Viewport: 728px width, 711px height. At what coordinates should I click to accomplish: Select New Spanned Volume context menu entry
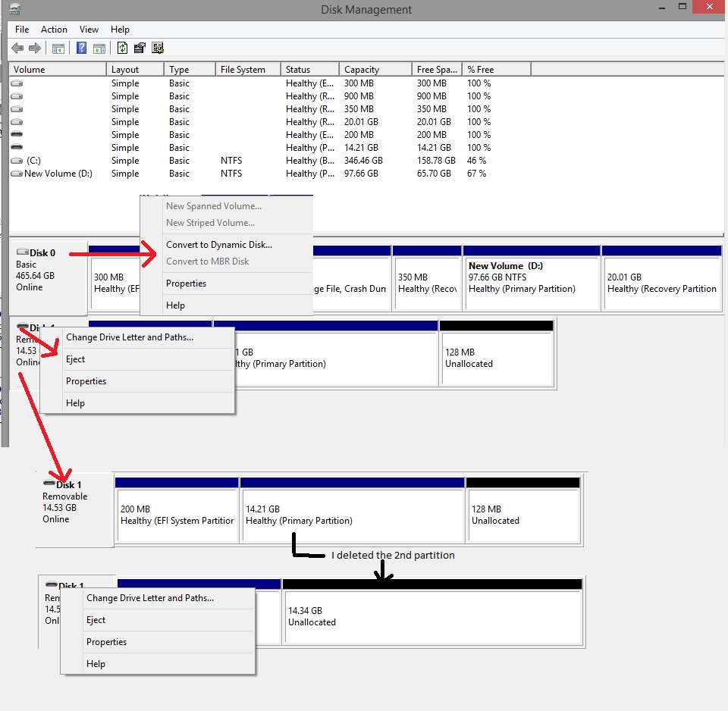pyautogui.click(x=213, y=206)
